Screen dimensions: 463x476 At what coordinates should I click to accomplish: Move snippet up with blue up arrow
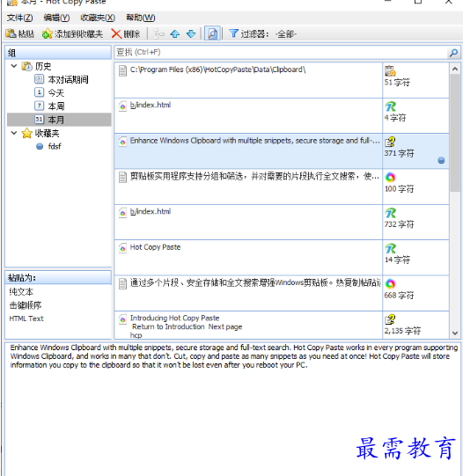click(x=175, y=33)
